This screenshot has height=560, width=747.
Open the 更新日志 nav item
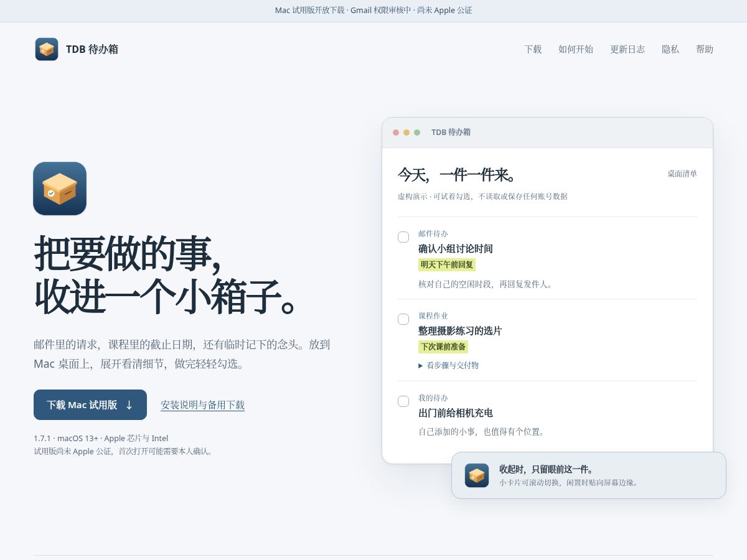click(x=627, y=49)
